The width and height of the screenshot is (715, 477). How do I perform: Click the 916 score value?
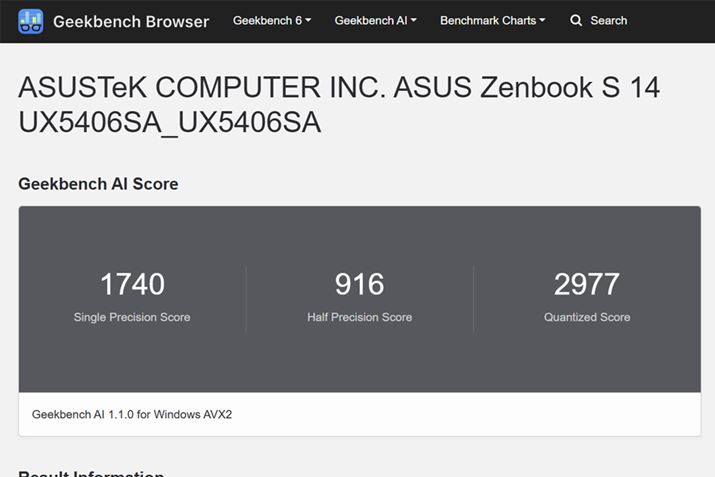tap(359, 285)
